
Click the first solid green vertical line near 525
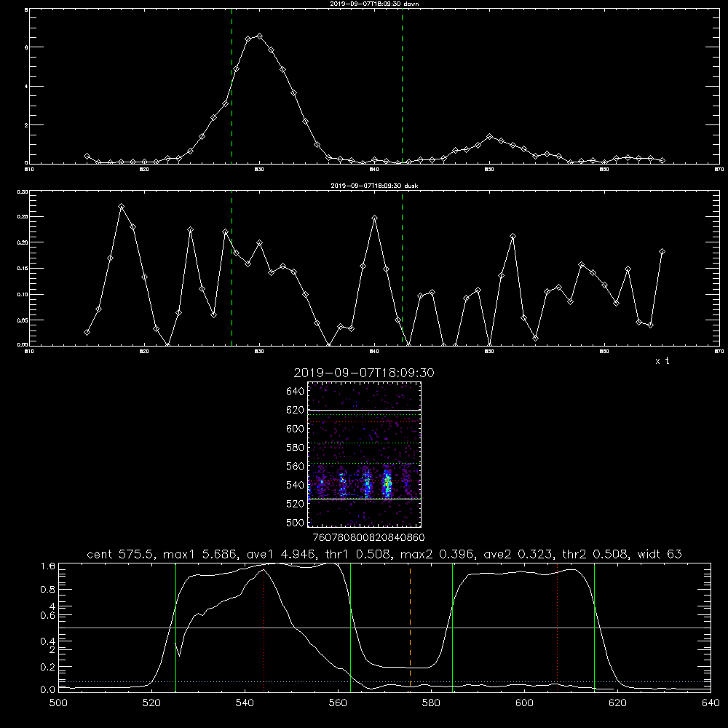tap(175, 627)
